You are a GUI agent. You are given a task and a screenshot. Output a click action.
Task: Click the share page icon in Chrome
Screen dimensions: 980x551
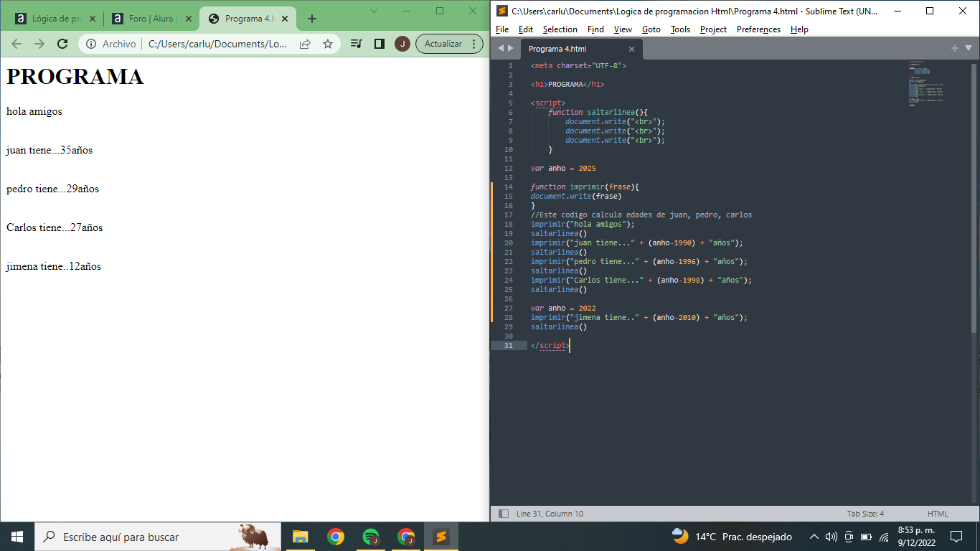click(x=305, y=44)
